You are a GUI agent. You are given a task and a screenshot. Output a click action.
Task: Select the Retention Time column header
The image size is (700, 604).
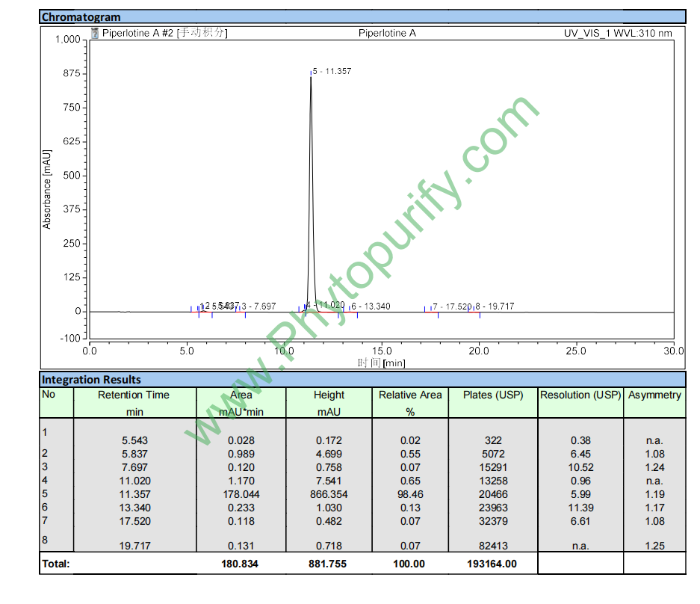[134, 395]
